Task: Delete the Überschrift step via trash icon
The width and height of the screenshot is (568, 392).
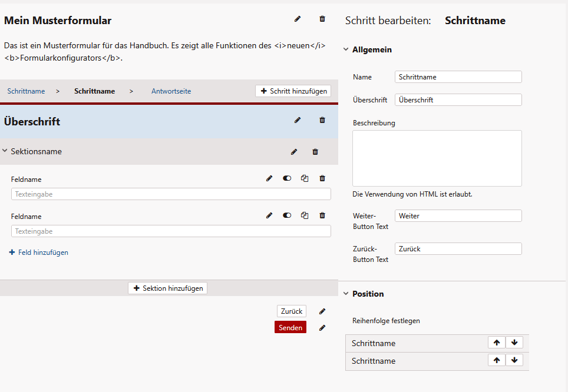Action: (x=322, y=120)
